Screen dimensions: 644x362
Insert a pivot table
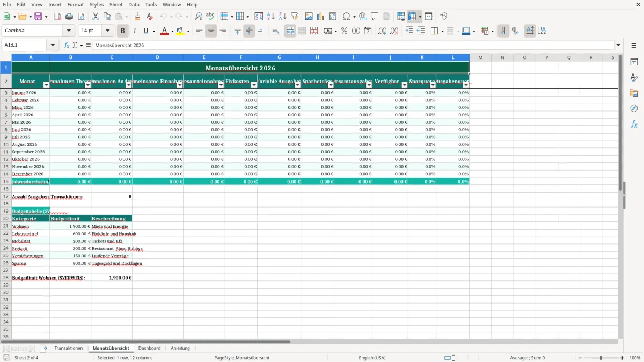pyautogui.click(x=333, y=17)
